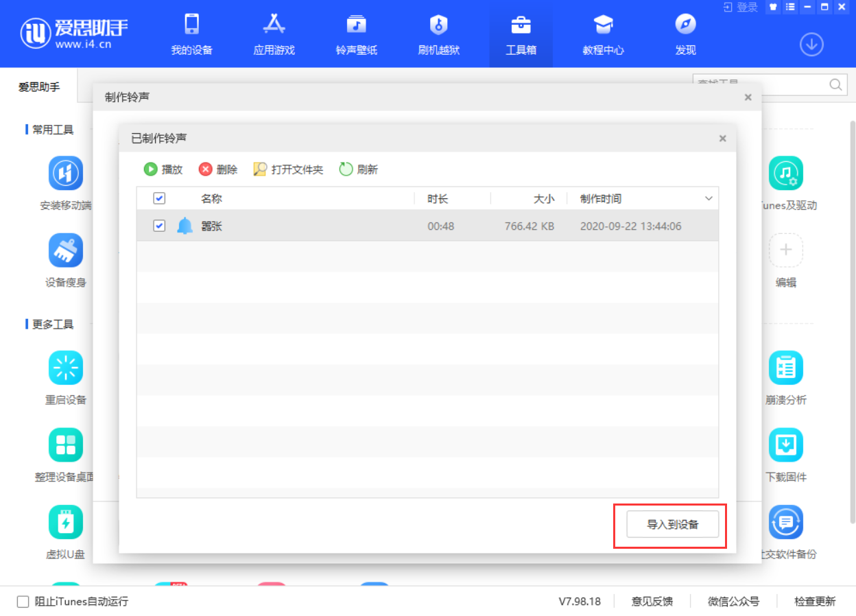Click the tool search input field
This screenshot has height=616, width=856.
point(758,84)
